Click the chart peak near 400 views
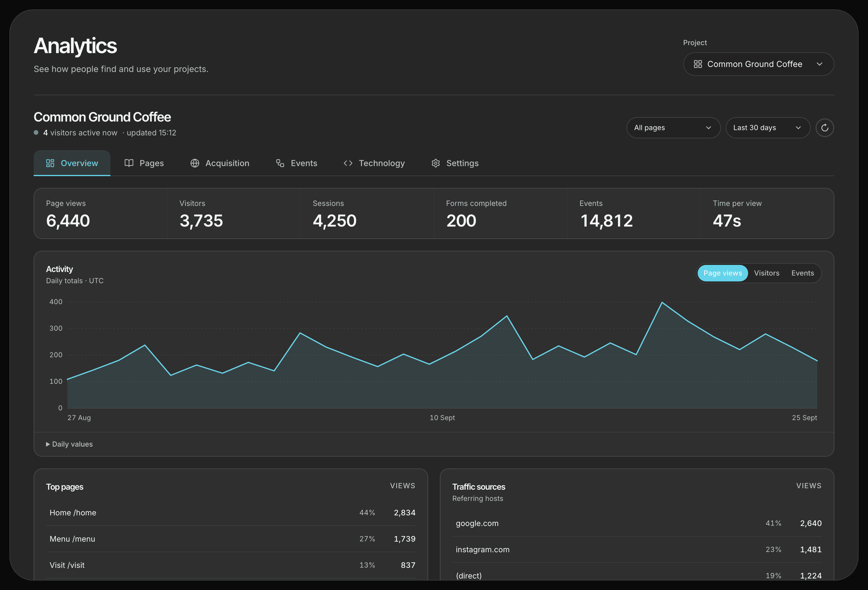This screenshot has height=590, width=868. [x=662, y=302]
